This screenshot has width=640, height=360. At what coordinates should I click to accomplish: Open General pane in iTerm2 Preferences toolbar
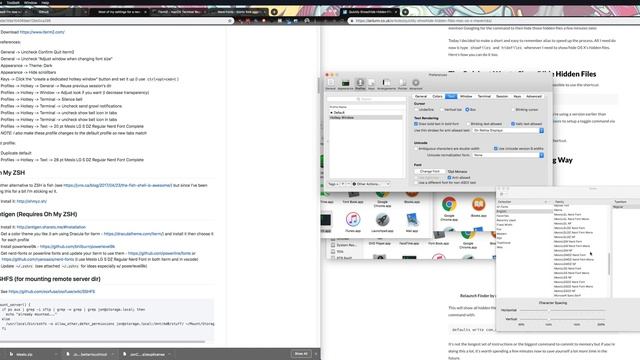point(331,84)
